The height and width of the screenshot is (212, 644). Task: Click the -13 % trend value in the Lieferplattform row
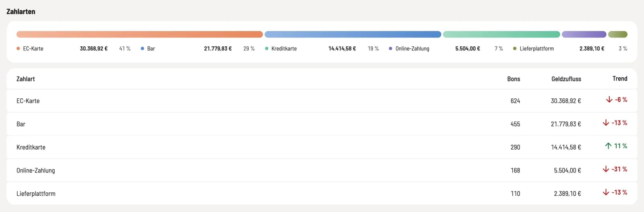click(619, 192)
